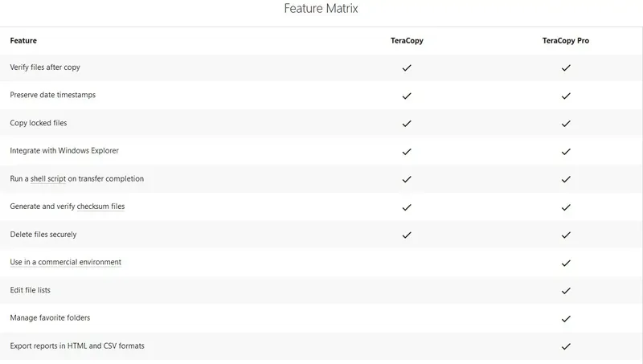This screenshot has width=643, height=364.
Task: Click TeraCopy Pro checkmark for Preserve date timestamps
Action: point(566,96)
